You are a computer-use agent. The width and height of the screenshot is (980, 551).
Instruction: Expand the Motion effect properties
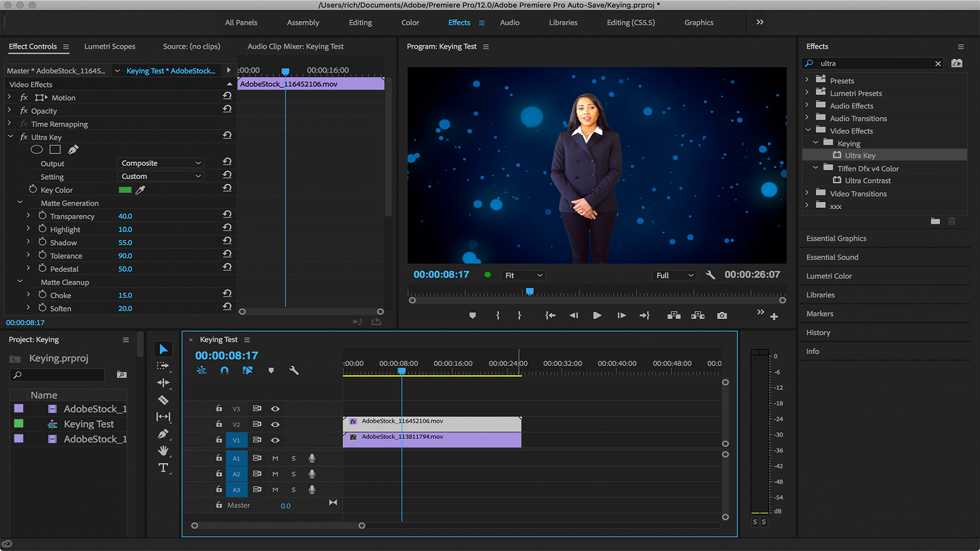tap(9, 97)
